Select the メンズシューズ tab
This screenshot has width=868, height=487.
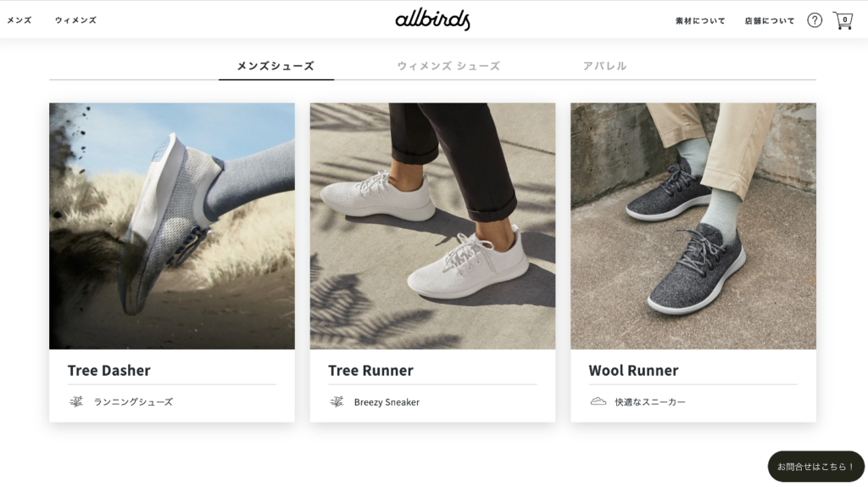pyautogui.click(x=275, y=66)
